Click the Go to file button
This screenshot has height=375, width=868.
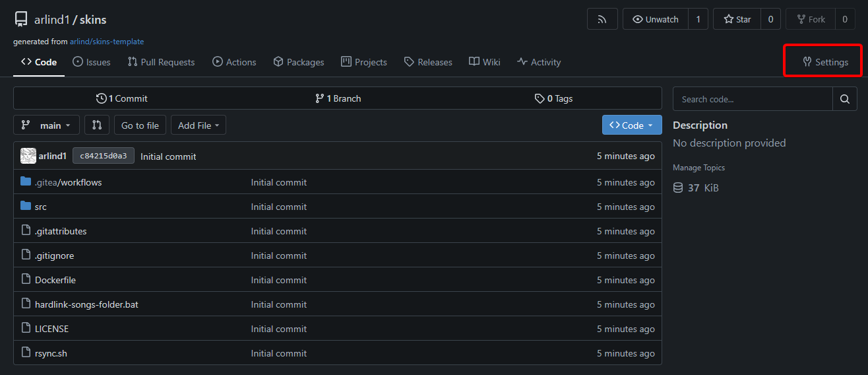(x=140, y=125)
